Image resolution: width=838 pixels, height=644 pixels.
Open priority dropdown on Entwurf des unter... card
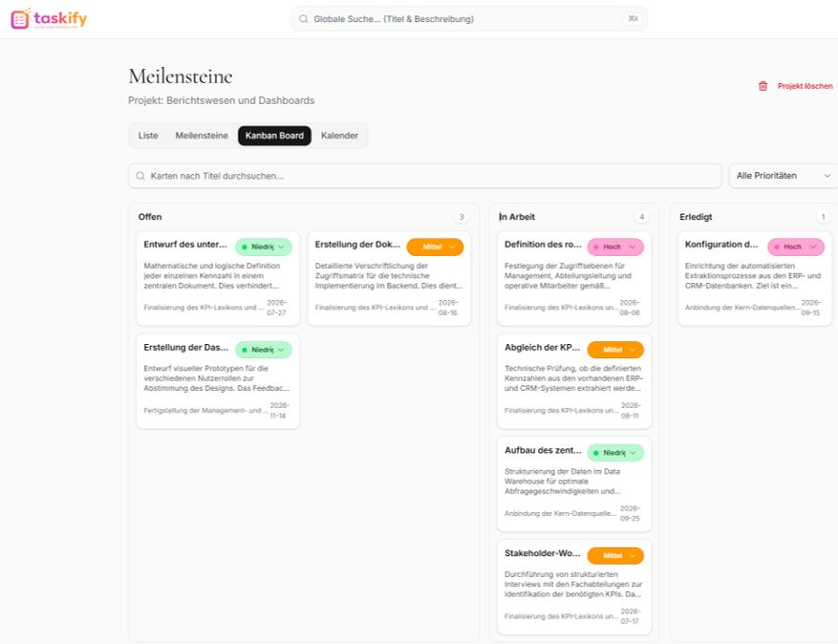pos(264,247)
